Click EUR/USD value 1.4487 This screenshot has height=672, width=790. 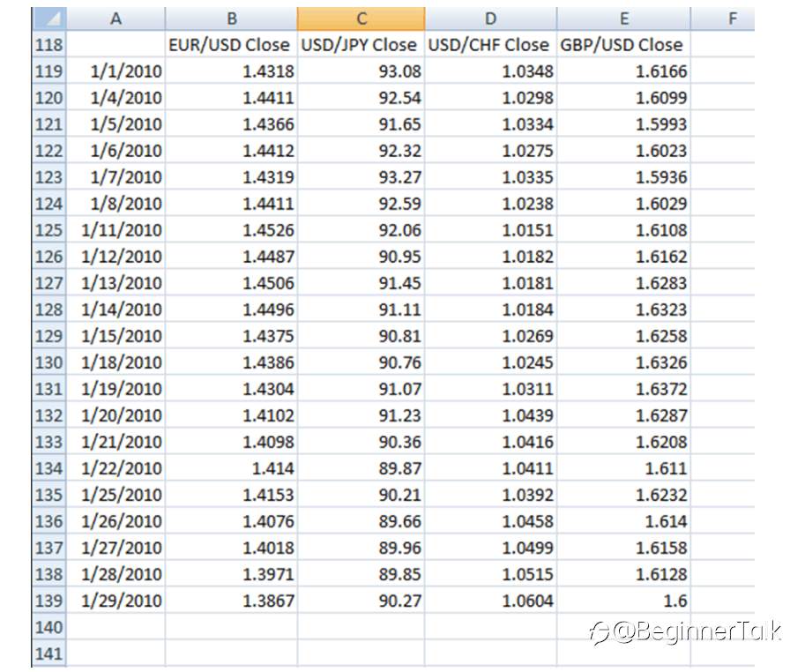[231, 257]
